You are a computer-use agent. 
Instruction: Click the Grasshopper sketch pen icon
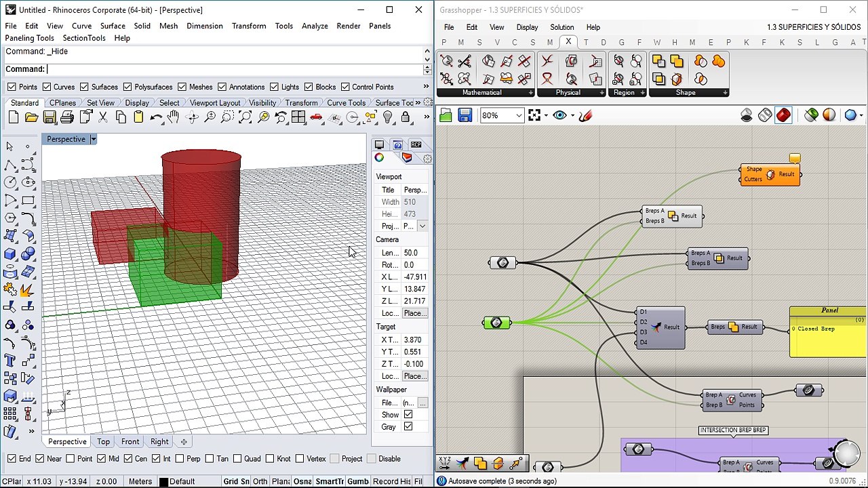[586, 116]
